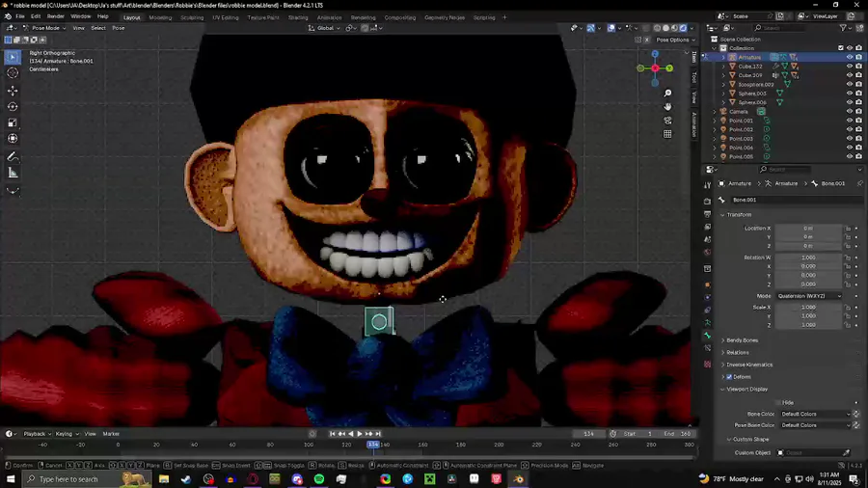Uncheck Collection exclude checkbox

point(840,48)
